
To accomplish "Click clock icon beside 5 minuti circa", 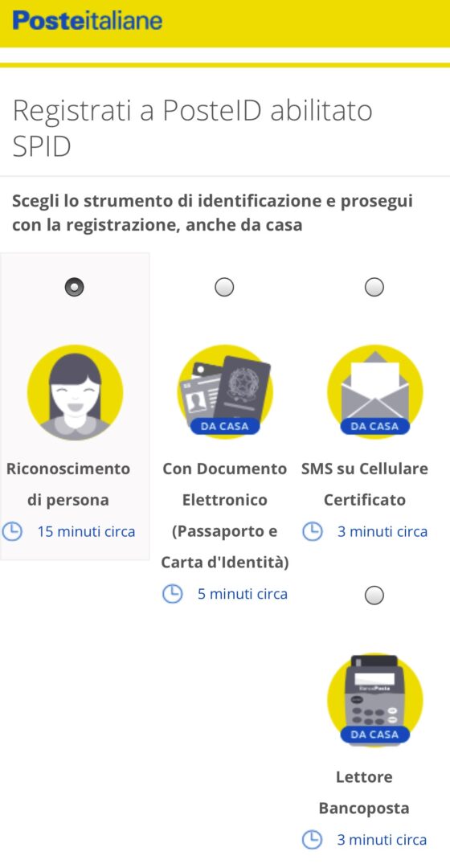I will pyautogui.click(x=172, y=594).
